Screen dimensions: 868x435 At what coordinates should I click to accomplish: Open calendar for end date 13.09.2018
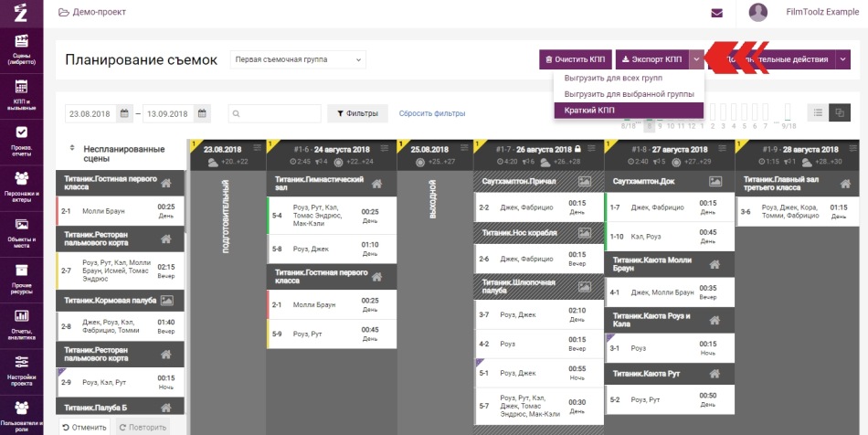(x=202, y=113)
